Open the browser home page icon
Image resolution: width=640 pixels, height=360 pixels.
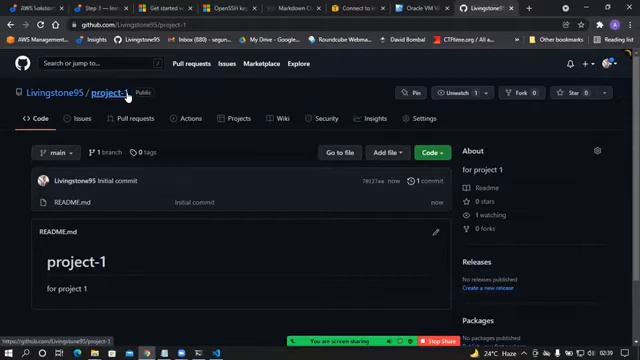[x=56, y=25]
